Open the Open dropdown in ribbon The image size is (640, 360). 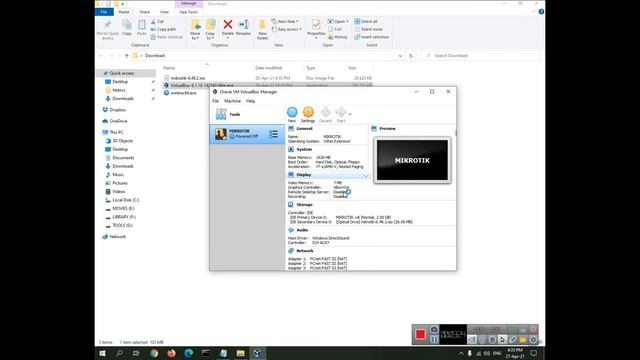point(338,21)
